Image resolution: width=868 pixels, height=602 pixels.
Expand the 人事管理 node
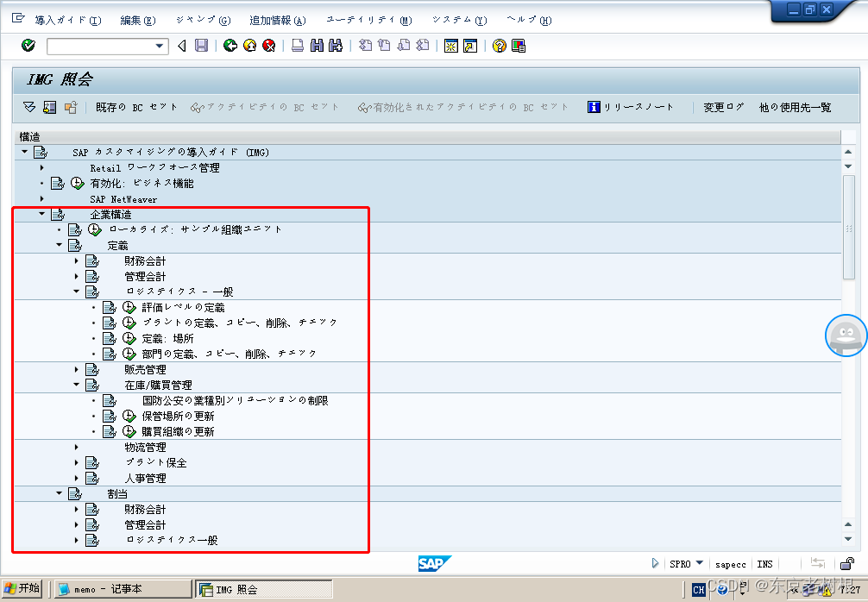coord(77,478)
